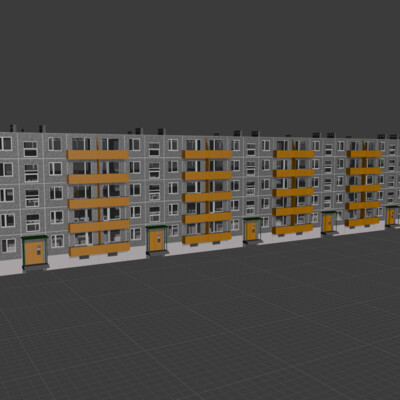The image size is (400, 400).
Task: Select the leftmost rooftop chimney
Action: [x=13, y=128]
